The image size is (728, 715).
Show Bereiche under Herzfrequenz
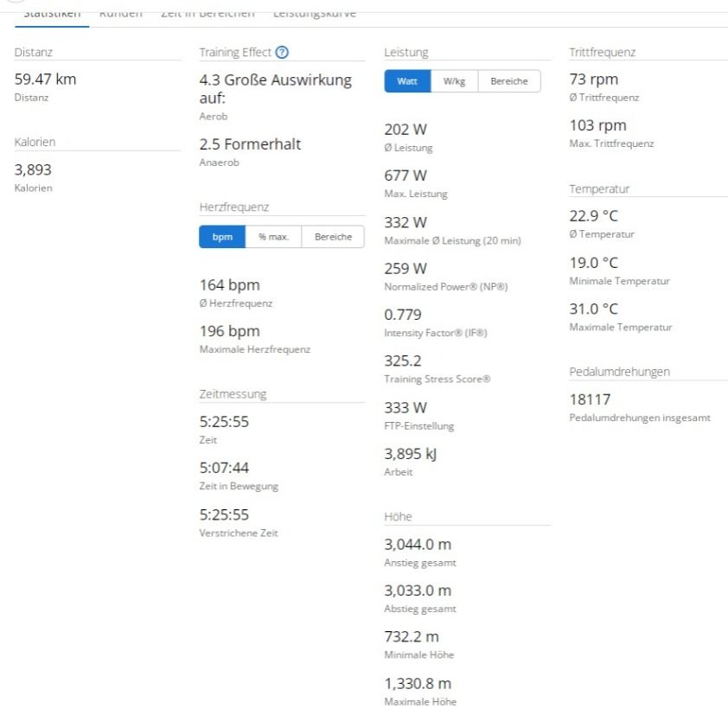pyautogui.click(x=333, y=238)
